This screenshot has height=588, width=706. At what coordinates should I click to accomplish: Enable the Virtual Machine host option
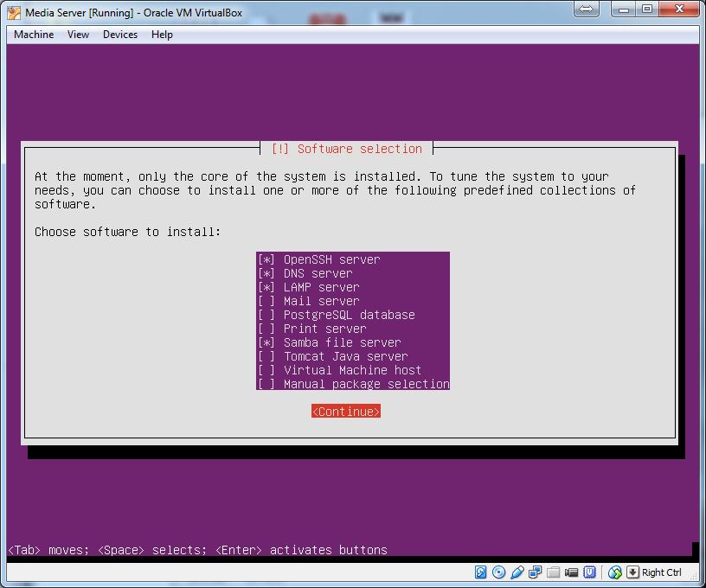[x=266, y=370]
